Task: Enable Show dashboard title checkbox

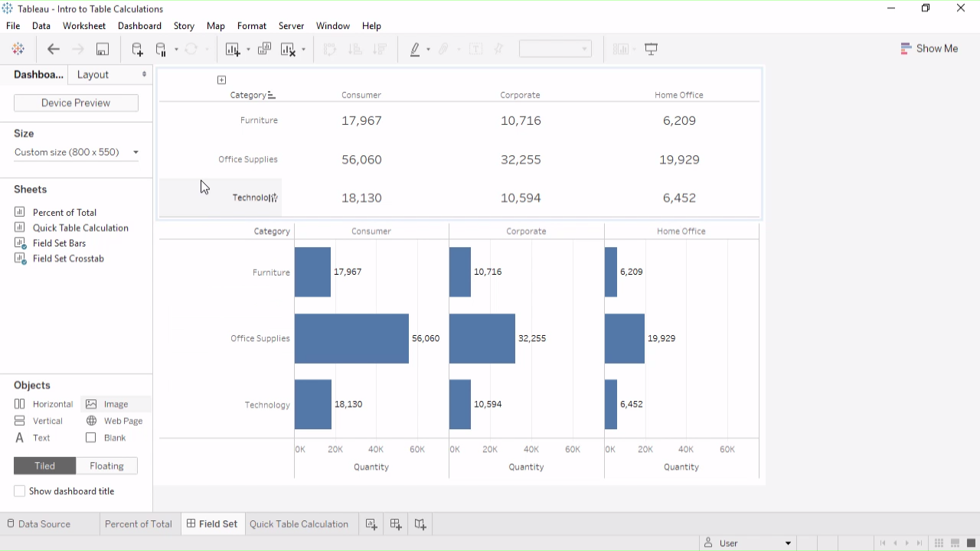Action: coord(20,491)
